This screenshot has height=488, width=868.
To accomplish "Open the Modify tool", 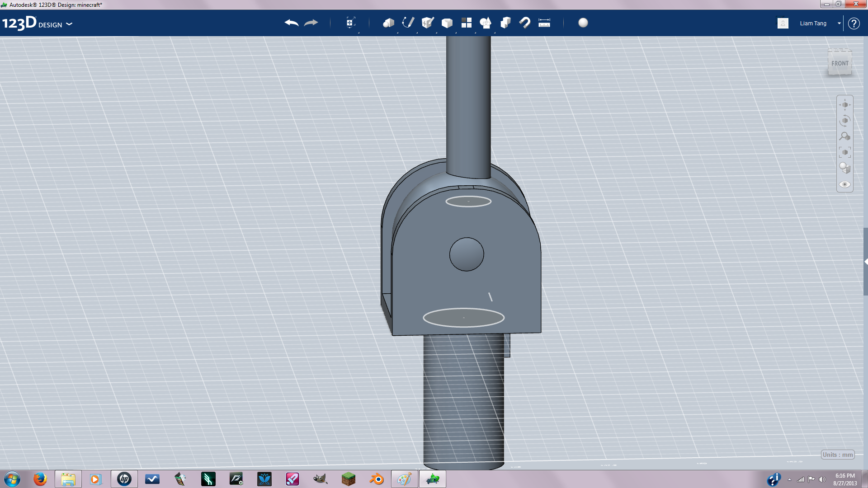I will [x=447, y=23].
